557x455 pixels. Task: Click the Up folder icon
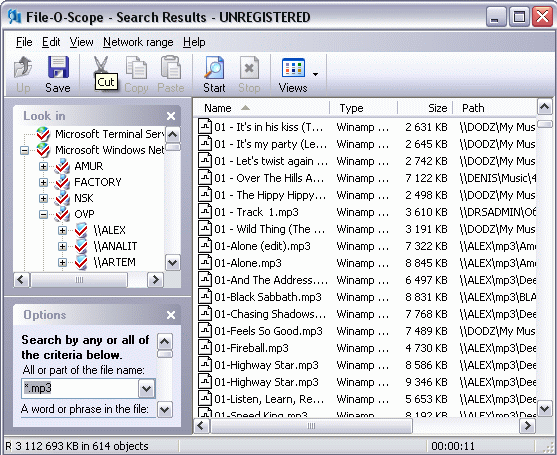point(23,67)
